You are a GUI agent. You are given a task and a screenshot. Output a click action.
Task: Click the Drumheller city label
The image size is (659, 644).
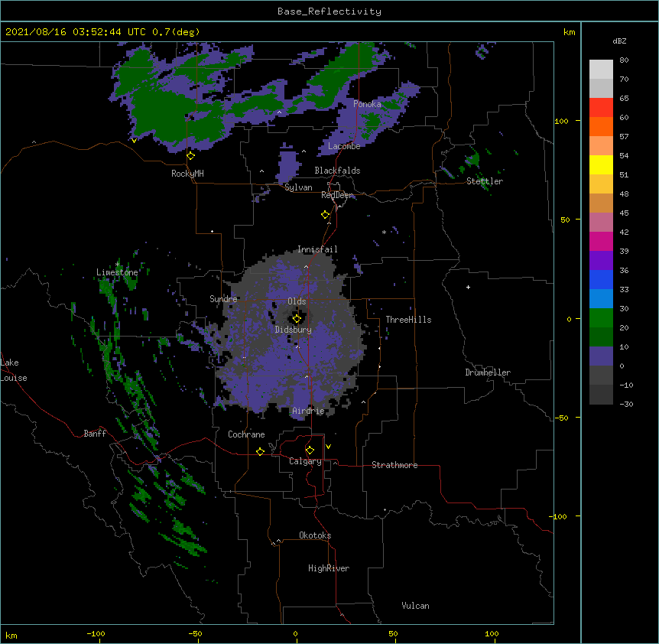(x=488, y=372)
